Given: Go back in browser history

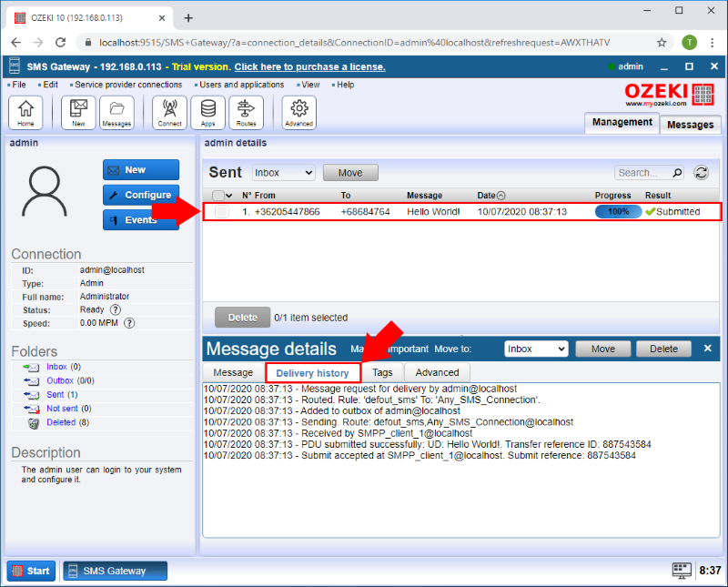Looking at the screenshot, I should pyautogui.click(x=15, y=43).
